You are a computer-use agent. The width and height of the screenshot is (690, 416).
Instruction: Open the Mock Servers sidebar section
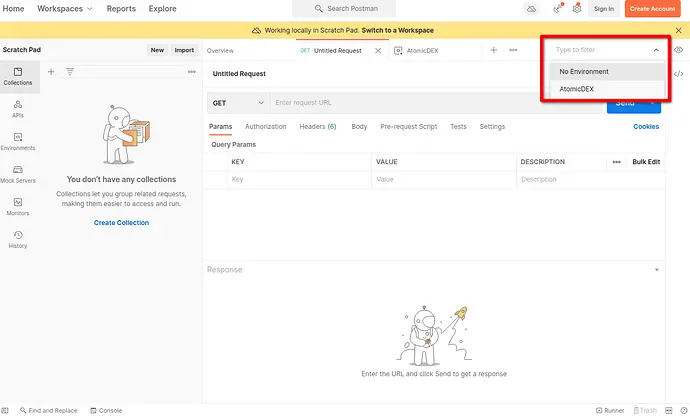tap(18, 174)
